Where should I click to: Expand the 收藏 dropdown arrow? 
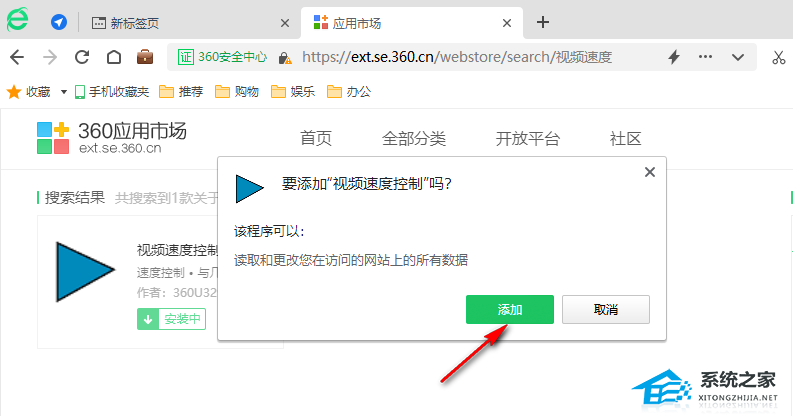coord(64,92)
